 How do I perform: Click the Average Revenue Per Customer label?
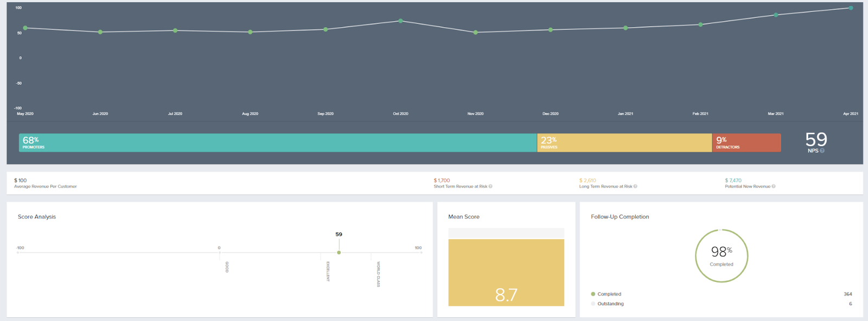coord(46,186)
